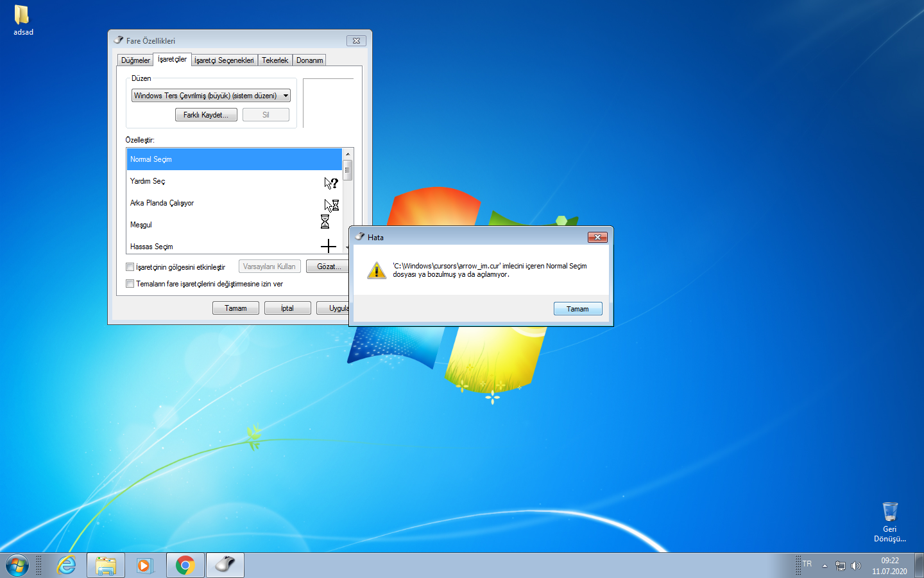Switch to the Donanım tab
Viewport: 924px width, 578px height.
(x=309, y=60)
